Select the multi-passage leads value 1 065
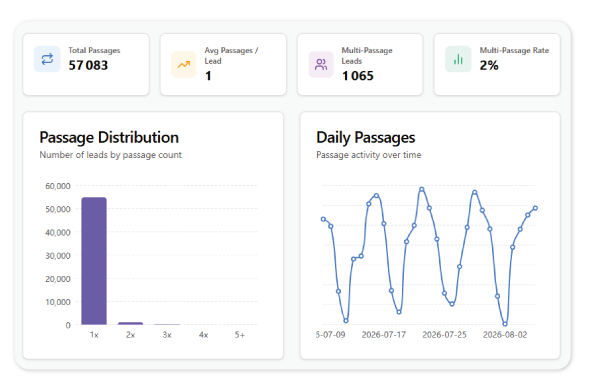591x387 pixels. click(x=358, y=76)
